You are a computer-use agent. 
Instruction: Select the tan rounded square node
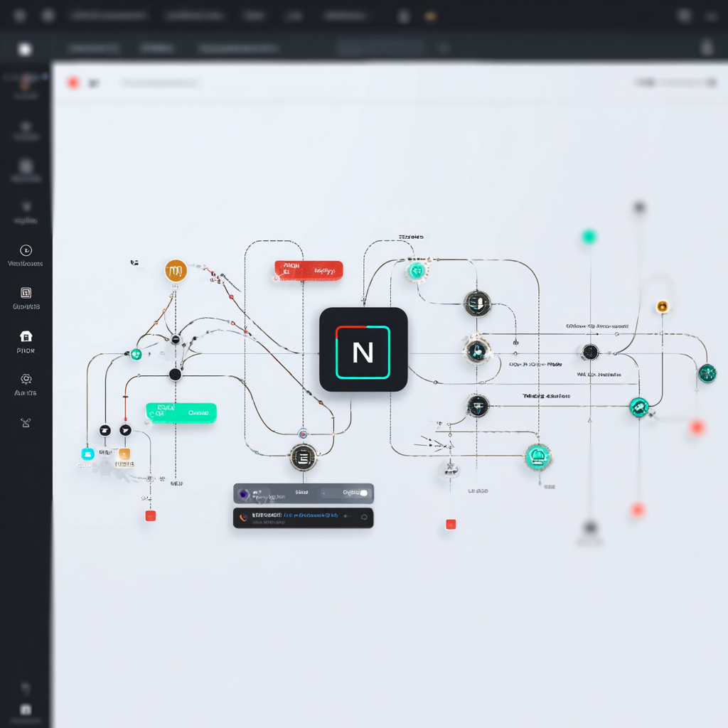[x=124, y=454]
